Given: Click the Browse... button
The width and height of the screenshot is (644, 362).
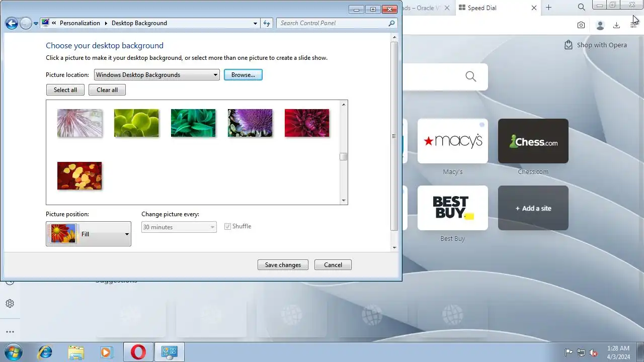Looking at the screenshot, I should click(x=243, y=75).
